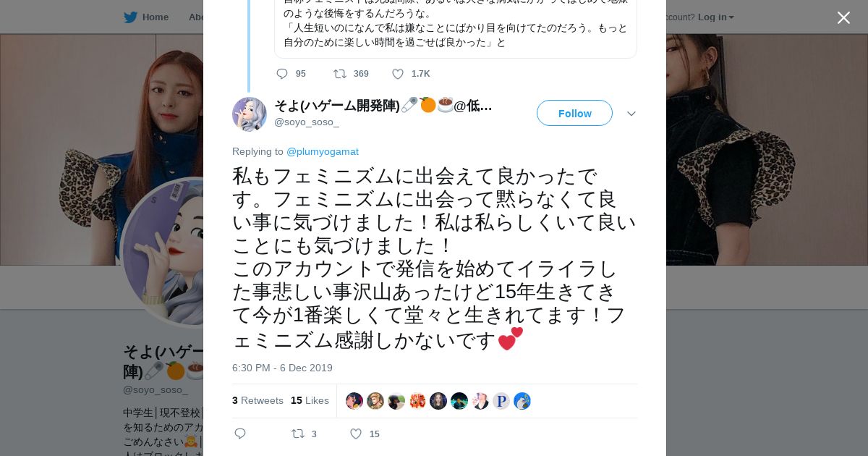This screenshot has height=456, width=868.
Task: Retweet the main tweet with 3 retweets
Action: [298, 434]
